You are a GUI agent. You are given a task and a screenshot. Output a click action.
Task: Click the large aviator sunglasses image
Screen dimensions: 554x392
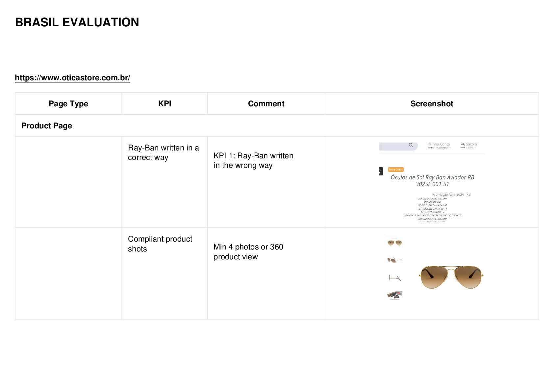click(451, 277)
